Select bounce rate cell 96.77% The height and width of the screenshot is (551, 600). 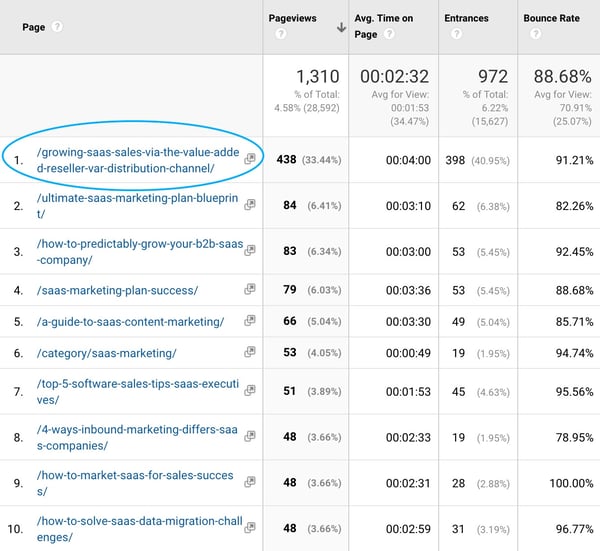click(574, 529)
